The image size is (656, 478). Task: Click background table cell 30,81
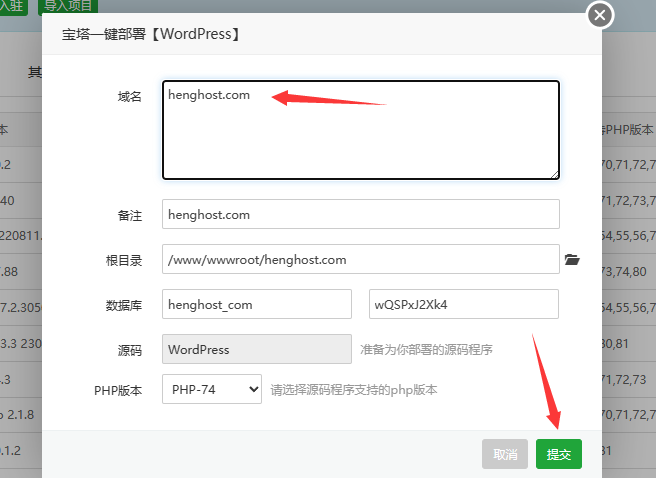click(615, 344)
